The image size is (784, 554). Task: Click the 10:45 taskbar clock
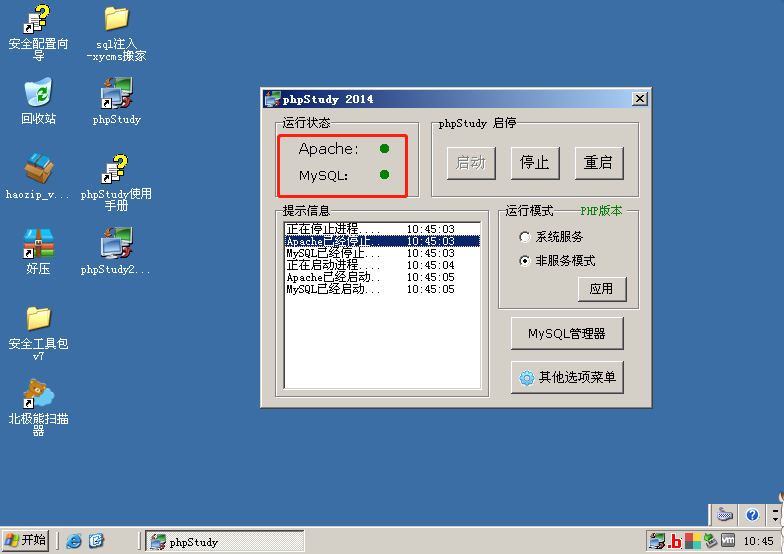click(758, 541)
